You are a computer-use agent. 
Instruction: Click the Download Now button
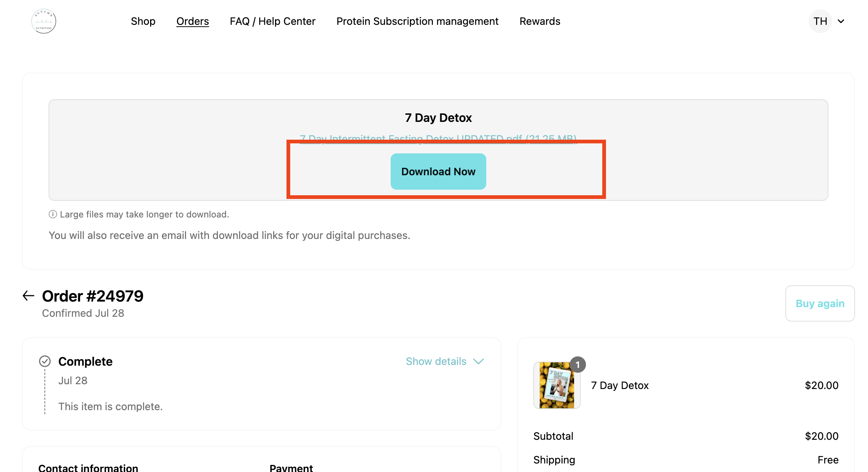coord(438,172)
